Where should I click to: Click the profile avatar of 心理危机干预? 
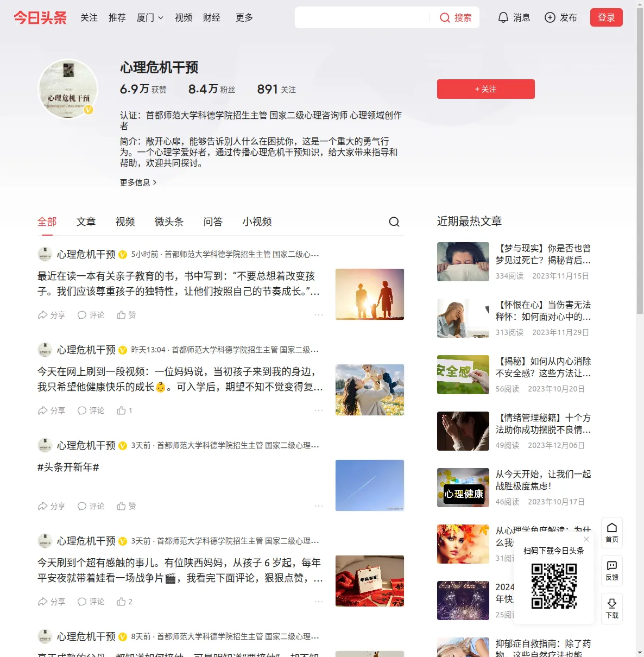[x=68, y=89]
